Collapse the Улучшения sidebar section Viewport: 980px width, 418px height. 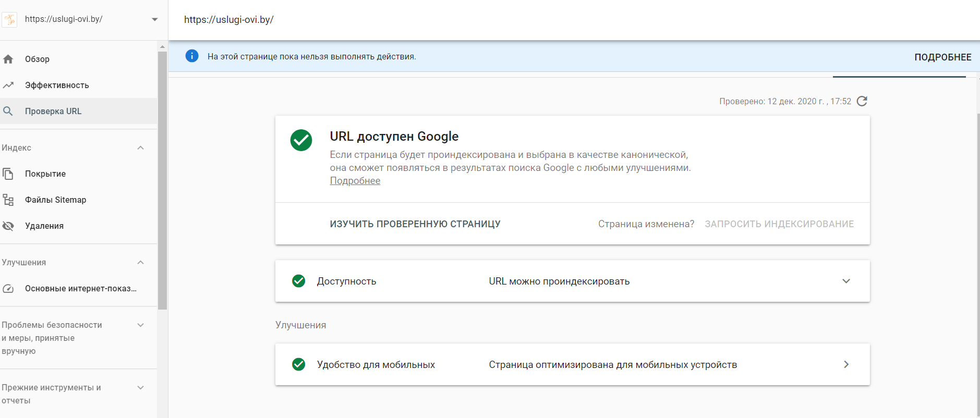[140, 262]
